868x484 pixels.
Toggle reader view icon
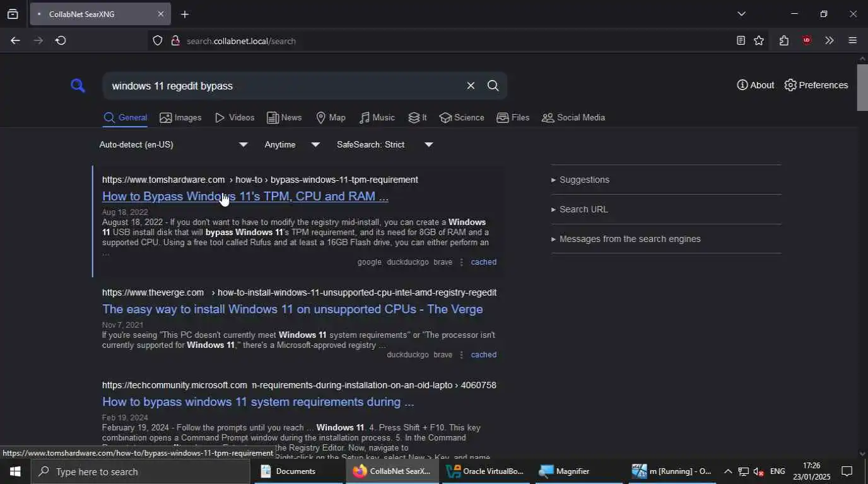click(x=741, y=41)
